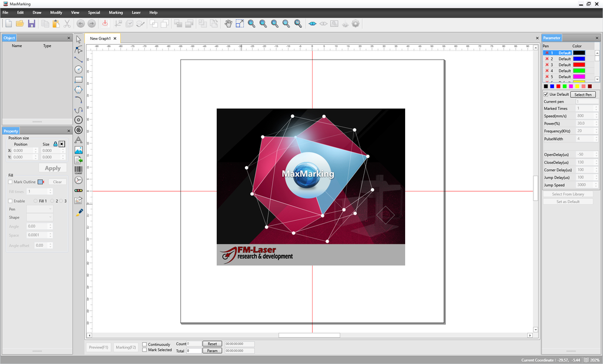Screen dimensions: 603x364
Task: Click the settings gear icon in toolbar
Action: (x=356, y=24)
